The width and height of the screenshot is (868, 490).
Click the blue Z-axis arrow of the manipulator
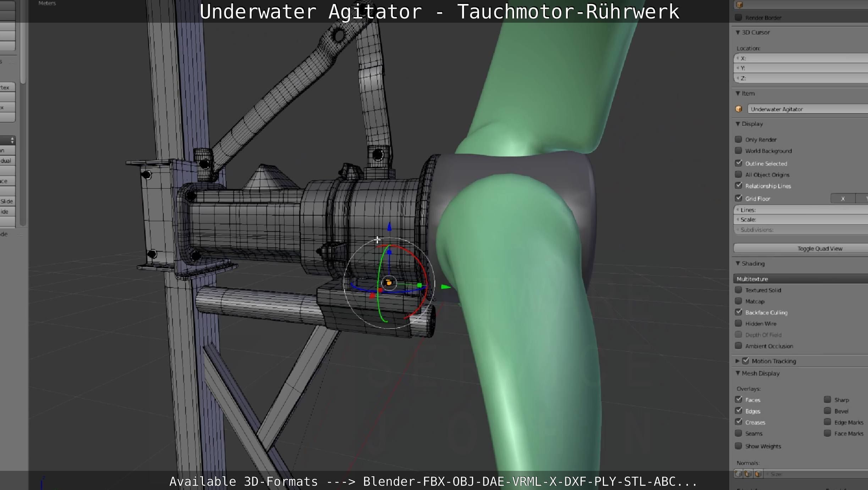(x=389, y=226)
